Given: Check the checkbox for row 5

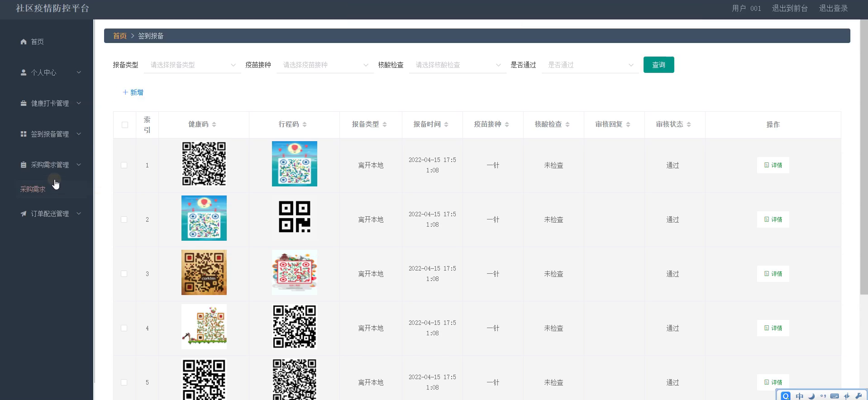Looking at the screenshot, I should coord(124,382).
